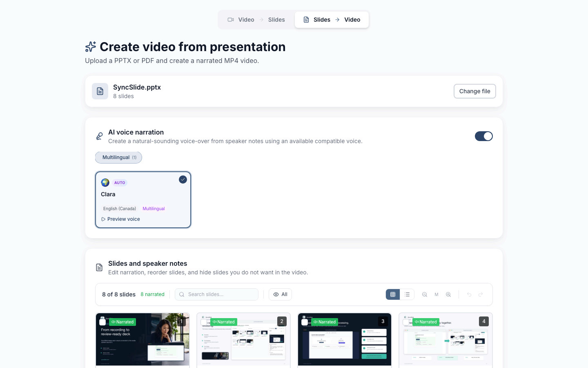Click the "8 slides" text under the filename
588x368 pixels.
(x=123, y=96)
